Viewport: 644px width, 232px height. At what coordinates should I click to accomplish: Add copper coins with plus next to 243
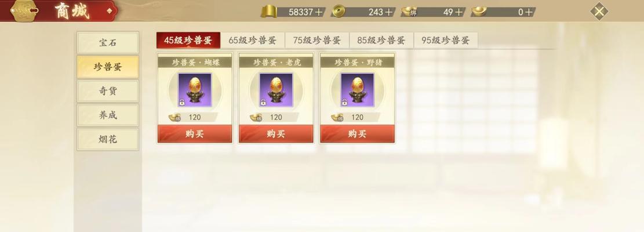[388, 12]
